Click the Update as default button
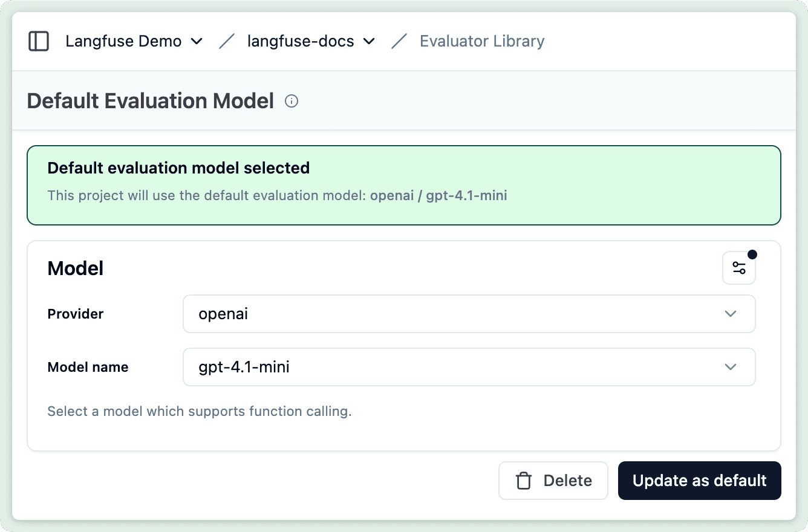This screenshot has width=808, height=532. pyautogui.click(x=699, y=480)
